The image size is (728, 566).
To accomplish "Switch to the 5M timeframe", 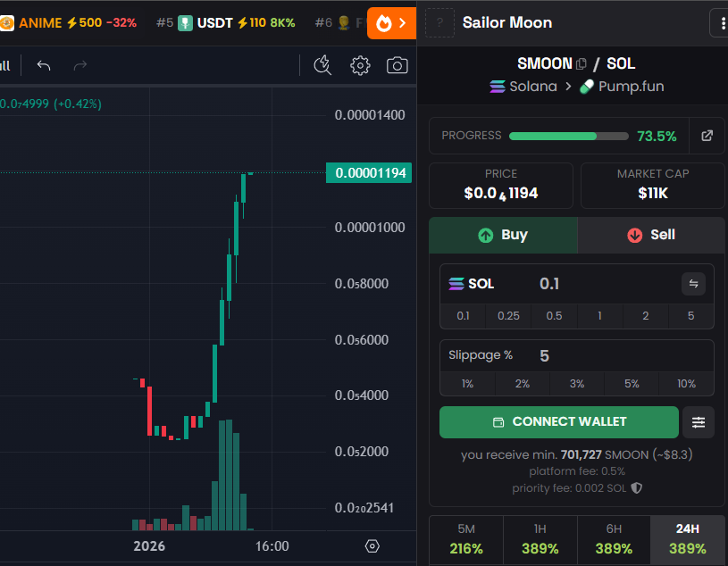I will [466, 539].
